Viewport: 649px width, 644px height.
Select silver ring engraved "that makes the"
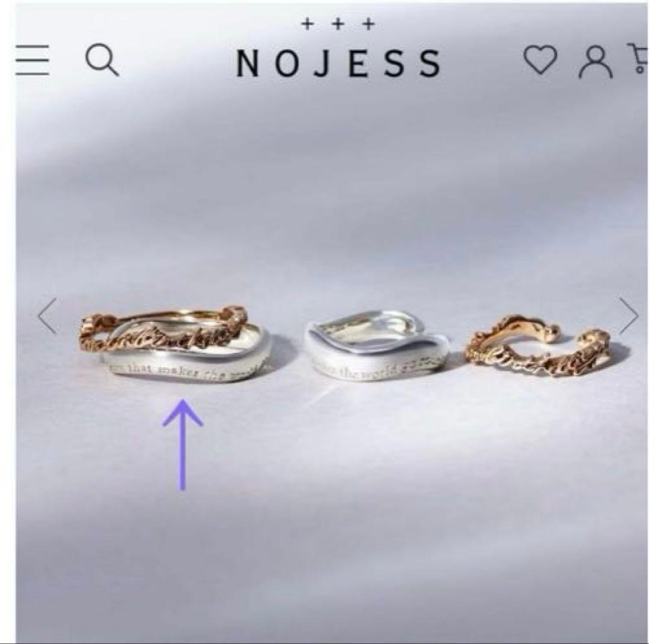click(x=186, y=352)
